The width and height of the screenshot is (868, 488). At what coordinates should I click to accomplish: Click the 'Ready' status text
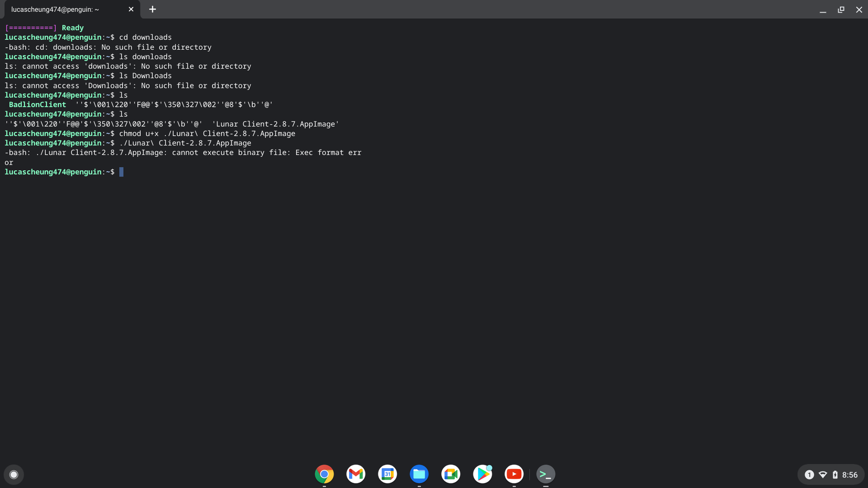(73, 28)
